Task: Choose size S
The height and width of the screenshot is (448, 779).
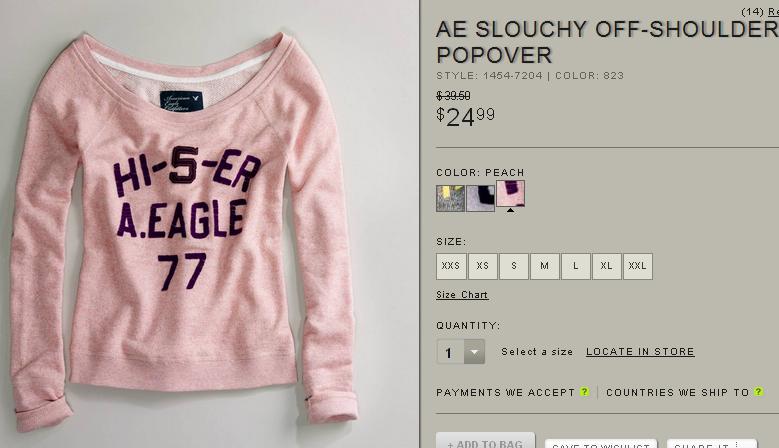Action: (514, 266)
